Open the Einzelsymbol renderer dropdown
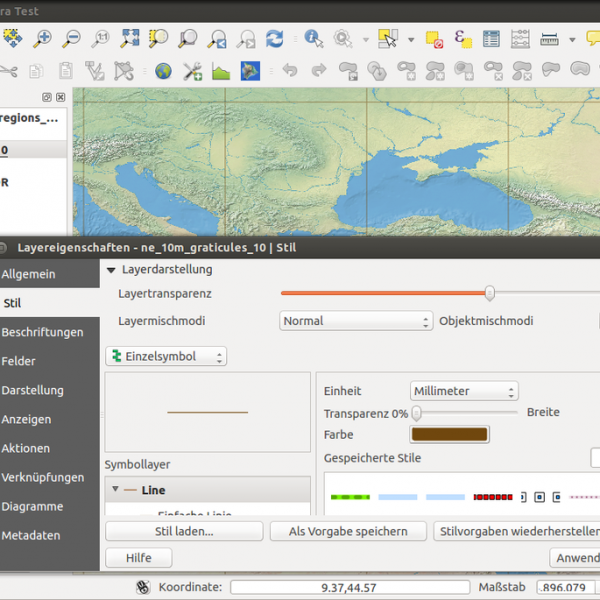Viewport: 600px width, 600px height. coord(166,356)
